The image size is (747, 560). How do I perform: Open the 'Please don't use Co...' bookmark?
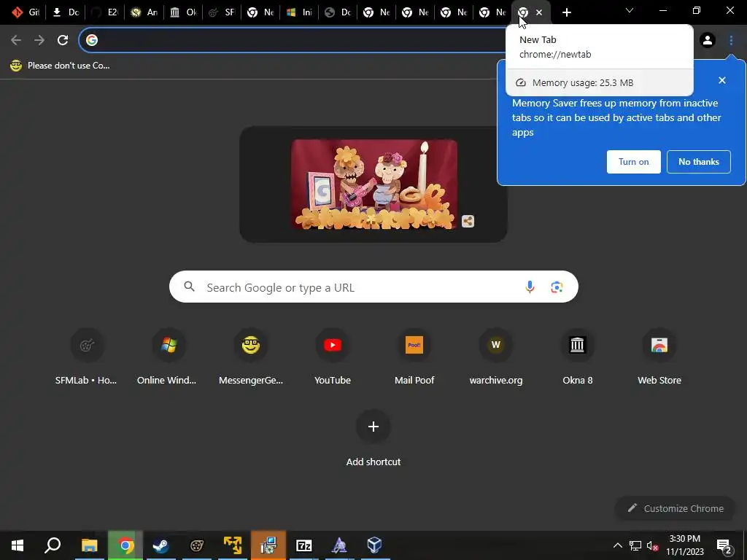(60, 66)
